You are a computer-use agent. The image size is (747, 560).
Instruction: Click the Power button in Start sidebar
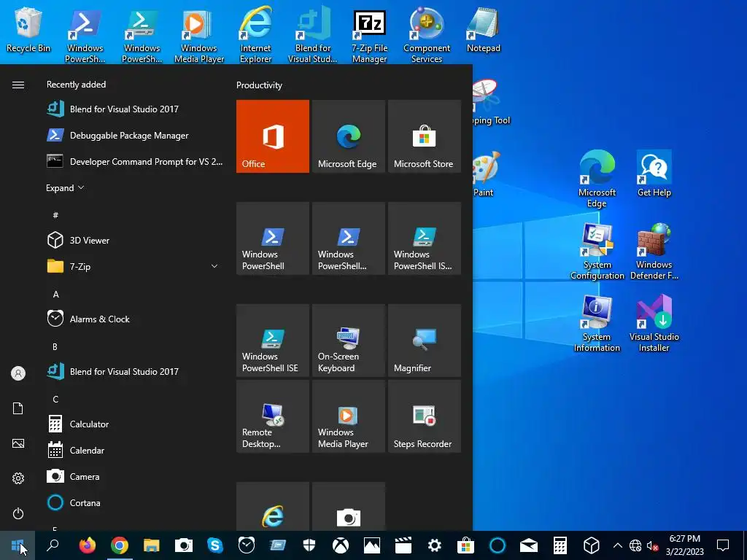tap(18, 513)
